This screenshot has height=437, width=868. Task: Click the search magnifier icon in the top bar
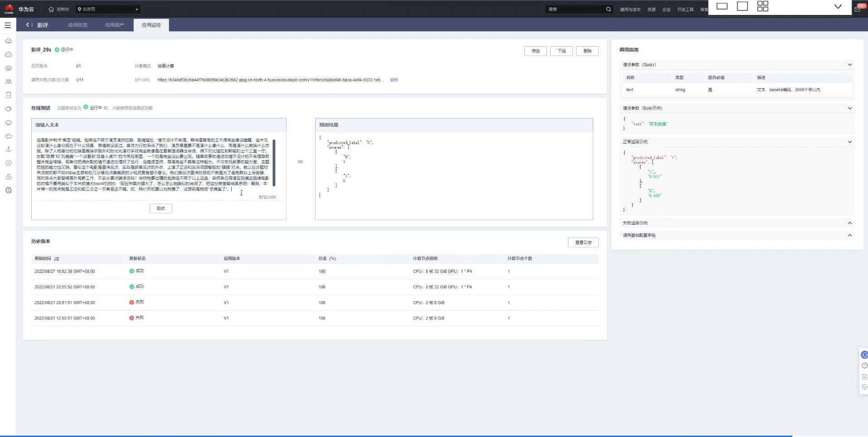click(x=608, y=9)
